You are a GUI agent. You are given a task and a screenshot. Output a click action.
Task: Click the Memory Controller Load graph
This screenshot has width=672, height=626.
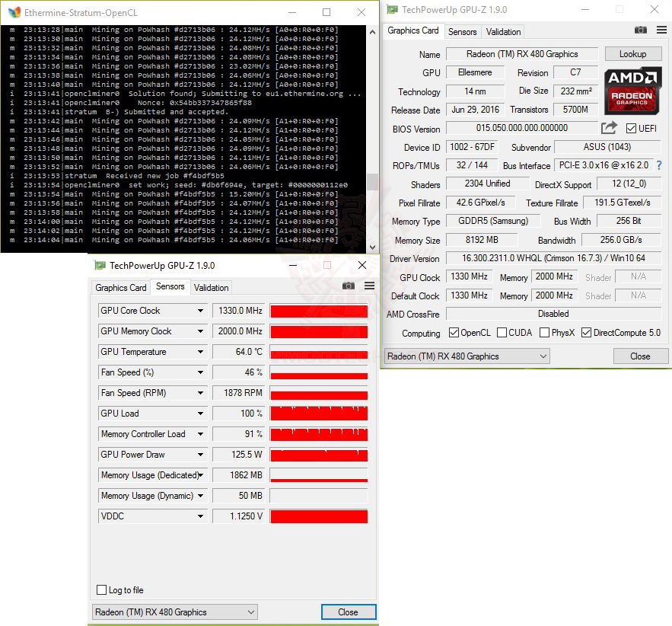[319, 434]
